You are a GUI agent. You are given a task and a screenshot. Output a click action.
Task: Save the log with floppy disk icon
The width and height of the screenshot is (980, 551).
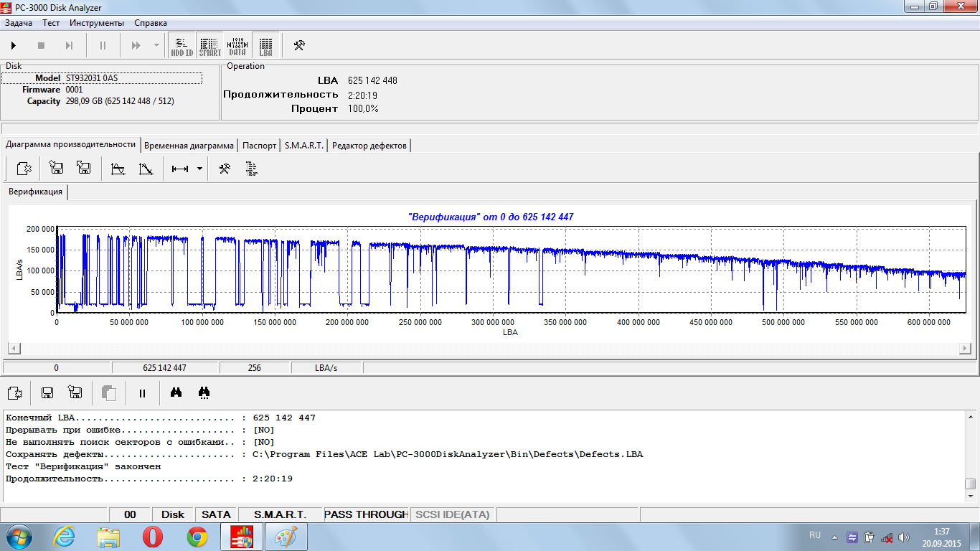coord(47,392)
